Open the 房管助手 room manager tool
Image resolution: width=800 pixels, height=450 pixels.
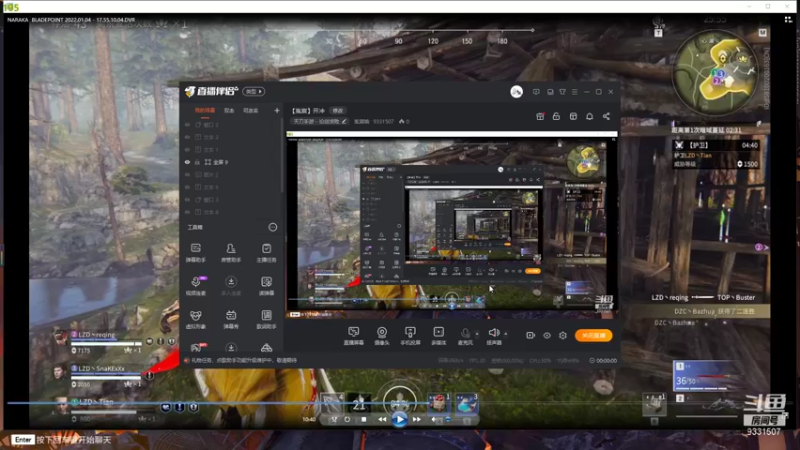pos(231,253)
